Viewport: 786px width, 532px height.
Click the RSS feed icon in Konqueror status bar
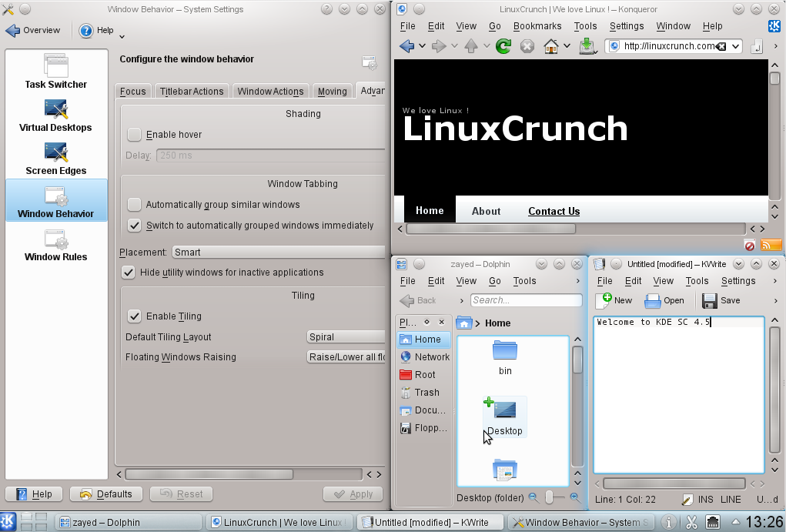(771, 245)
